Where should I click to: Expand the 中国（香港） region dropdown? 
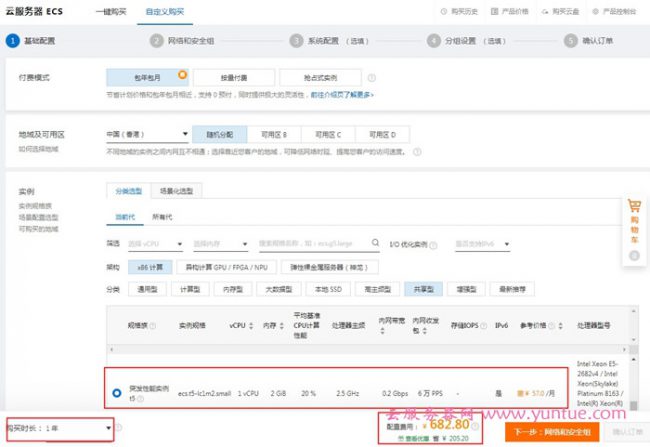(x=147, y=134)
